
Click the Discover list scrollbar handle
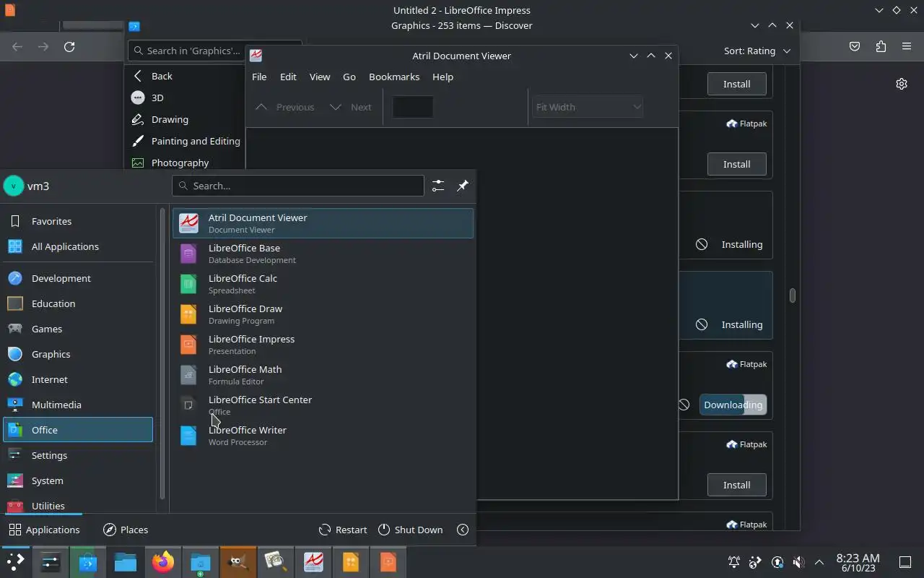pyautogui.click(x=793, y=296)
